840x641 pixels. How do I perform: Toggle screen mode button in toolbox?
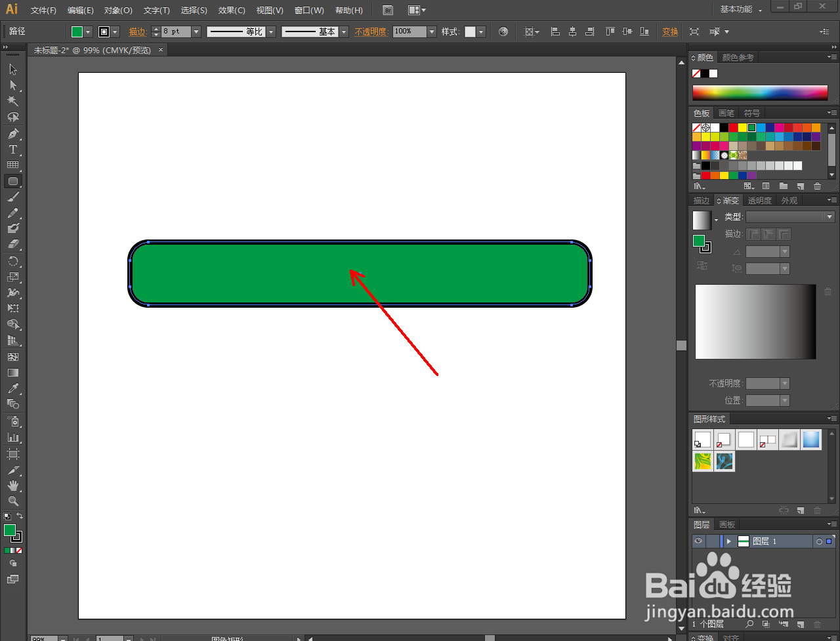pyautogui.click(x=13, y=579)
